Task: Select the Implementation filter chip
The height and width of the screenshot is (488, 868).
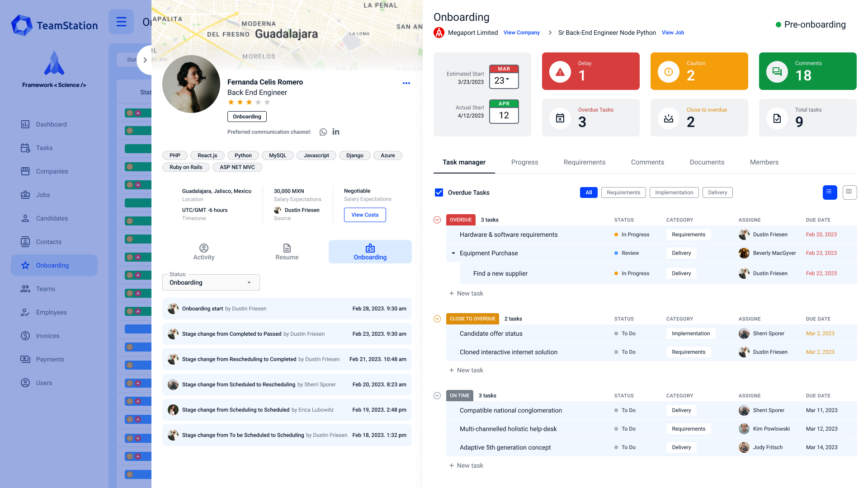Action: pyautogui.click(x=674, y=192)
